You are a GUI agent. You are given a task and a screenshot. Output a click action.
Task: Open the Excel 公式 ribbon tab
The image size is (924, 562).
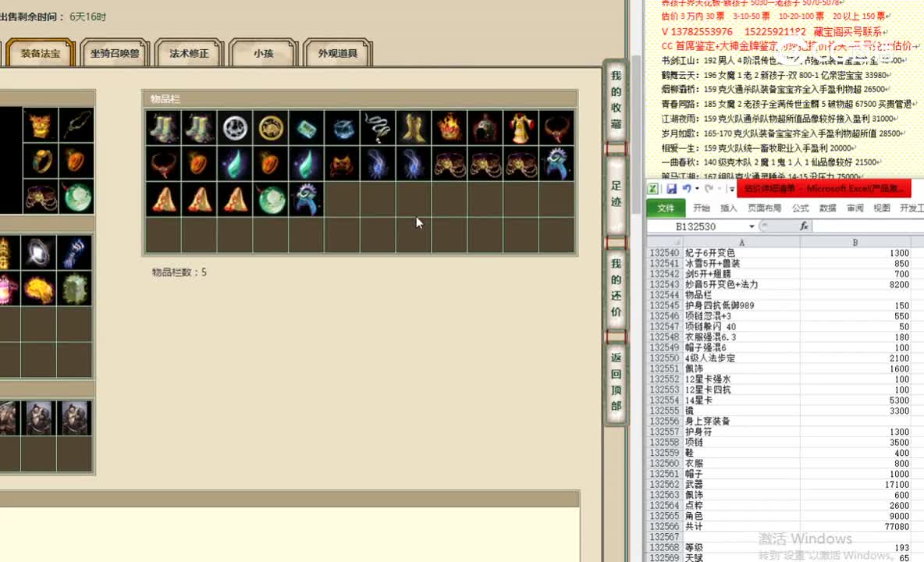pyautogui.click(x=800, y=208)
